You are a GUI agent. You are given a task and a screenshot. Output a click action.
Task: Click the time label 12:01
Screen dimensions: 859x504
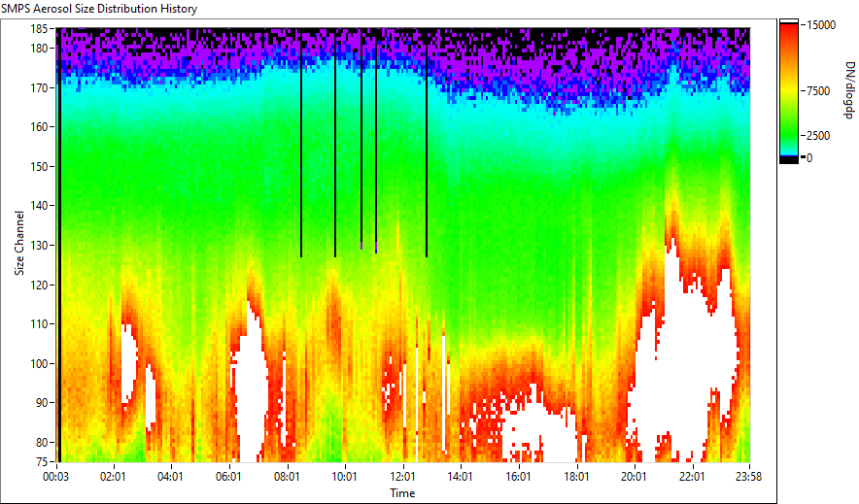click(x=402, y=477)
